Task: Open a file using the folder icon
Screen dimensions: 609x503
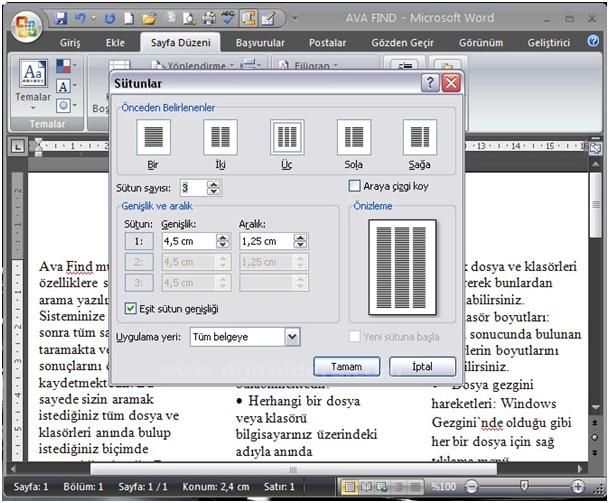Action: click(x=149, y=18)
